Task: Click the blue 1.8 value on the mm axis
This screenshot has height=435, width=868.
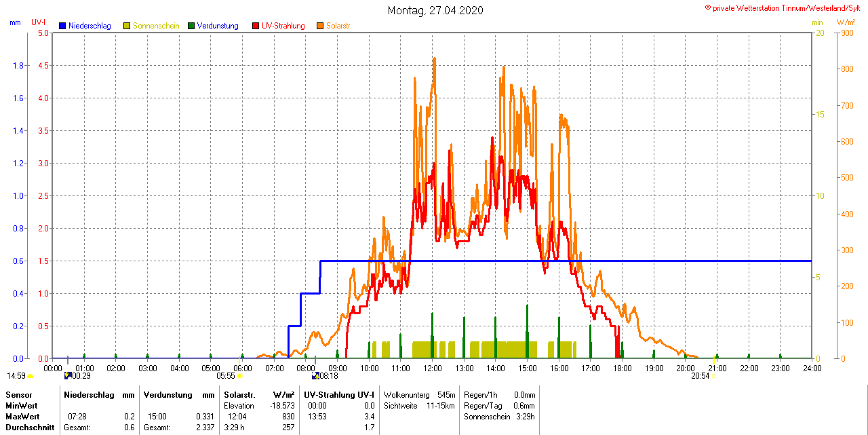Action: pyautogui.click(x=18, y=65)
